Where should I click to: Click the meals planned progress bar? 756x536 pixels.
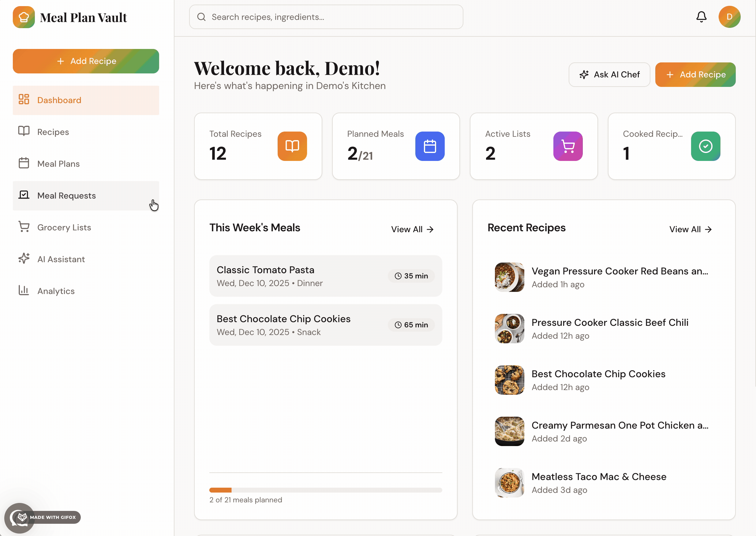(x=326, y=490)
